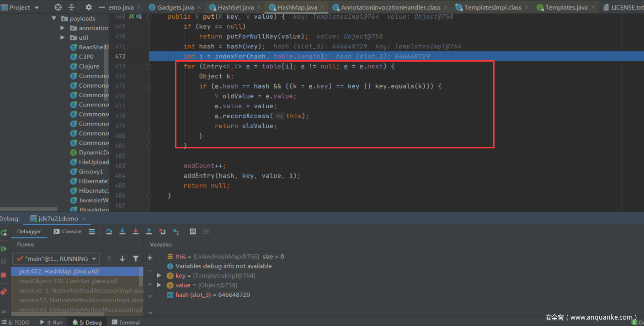Open the Project panel settings gear
Screen dimensions: 644x326
[x=89, y=7]
